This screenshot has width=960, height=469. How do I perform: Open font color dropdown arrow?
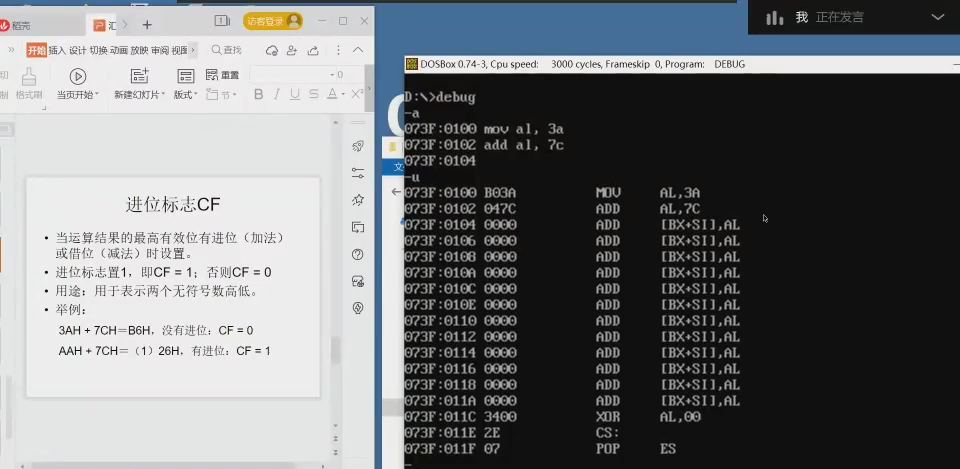pos(343,95)
